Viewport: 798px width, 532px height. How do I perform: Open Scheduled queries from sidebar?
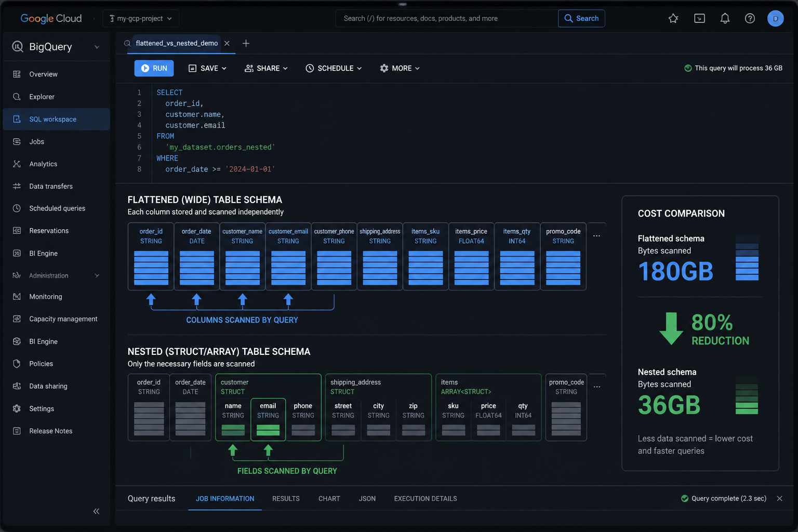[57, 208]
